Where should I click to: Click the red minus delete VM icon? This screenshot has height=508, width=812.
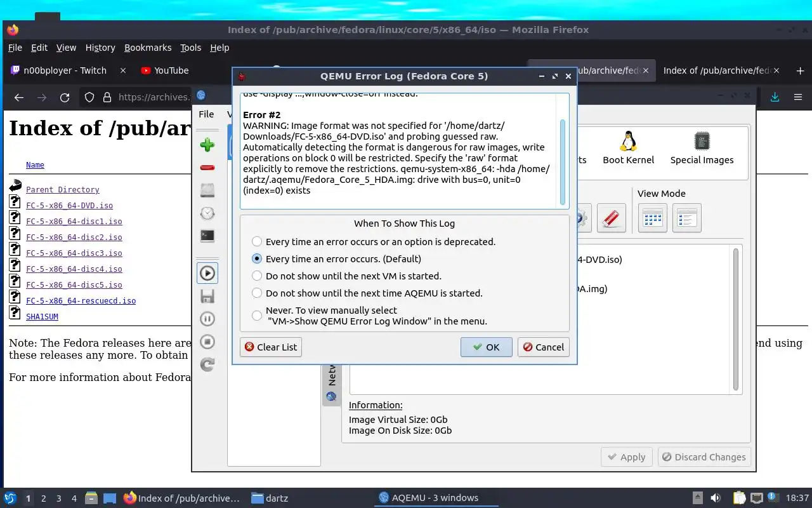207,168
